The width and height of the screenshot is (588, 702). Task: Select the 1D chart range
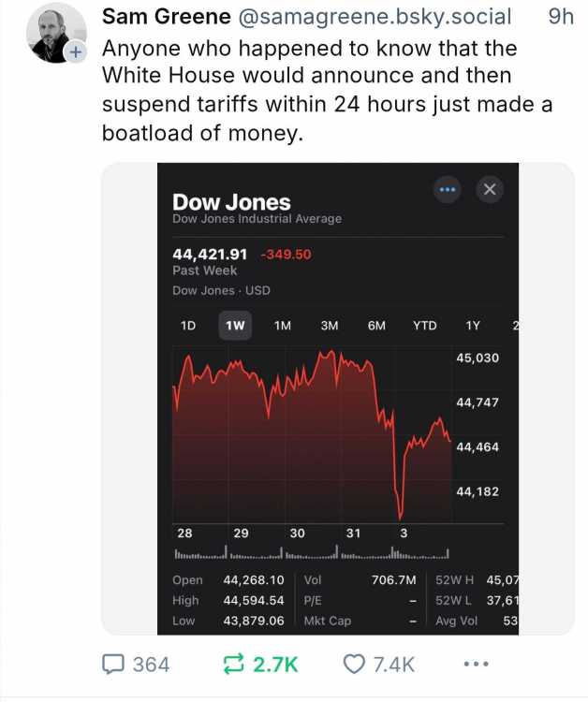tap(188, 326)
